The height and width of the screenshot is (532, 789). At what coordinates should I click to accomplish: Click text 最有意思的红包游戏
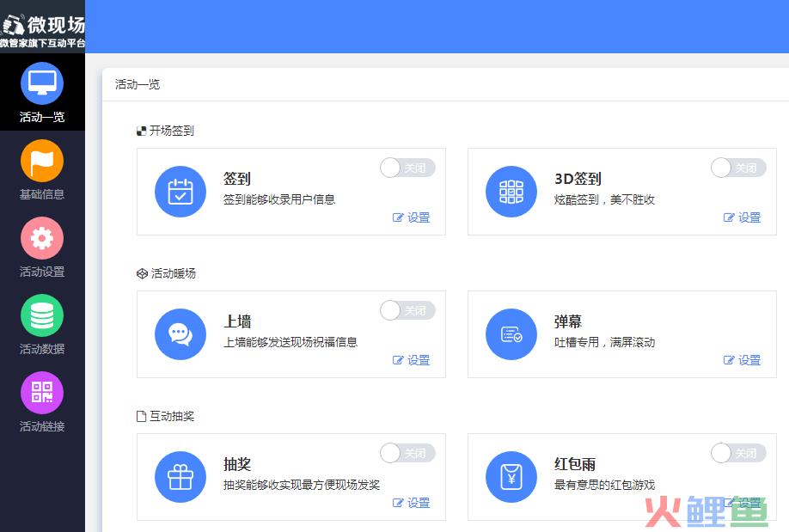[x=604, y=486]
